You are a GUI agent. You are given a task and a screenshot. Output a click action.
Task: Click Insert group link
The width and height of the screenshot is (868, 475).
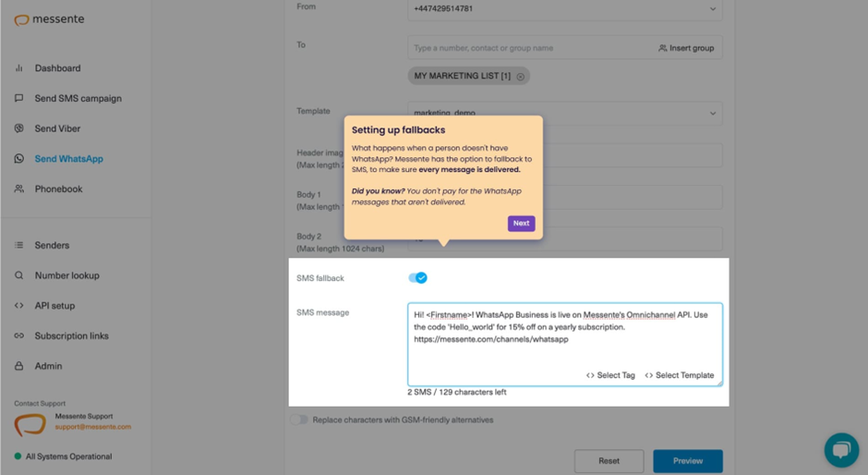click(686, 48)
